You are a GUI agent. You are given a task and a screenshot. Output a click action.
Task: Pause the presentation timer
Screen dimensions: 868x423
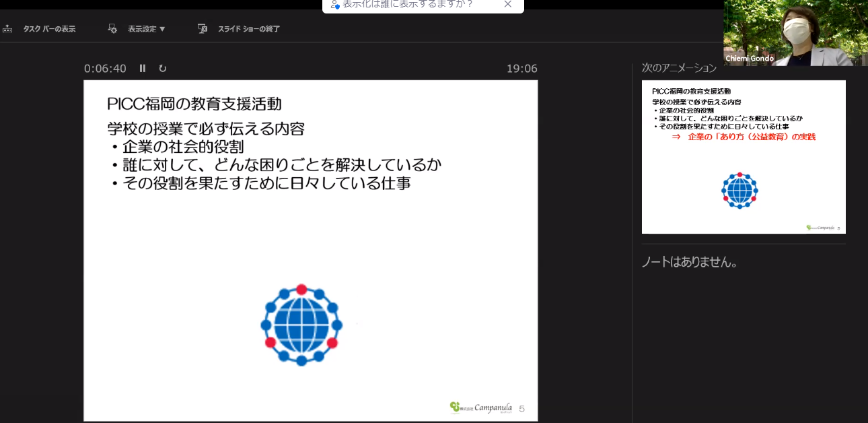pos(143,69)
